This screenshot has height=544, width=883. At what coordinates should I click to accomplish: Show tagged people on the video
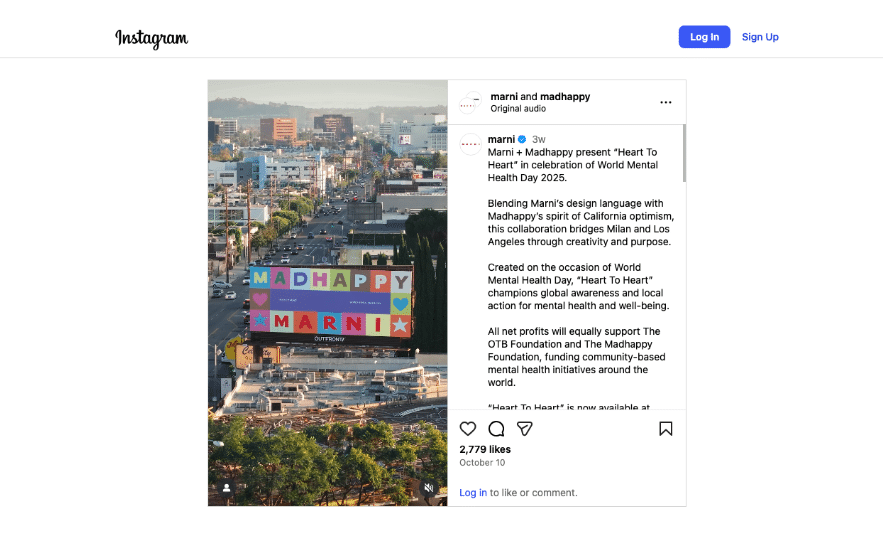pyautogui.click(x=227, y=488)
